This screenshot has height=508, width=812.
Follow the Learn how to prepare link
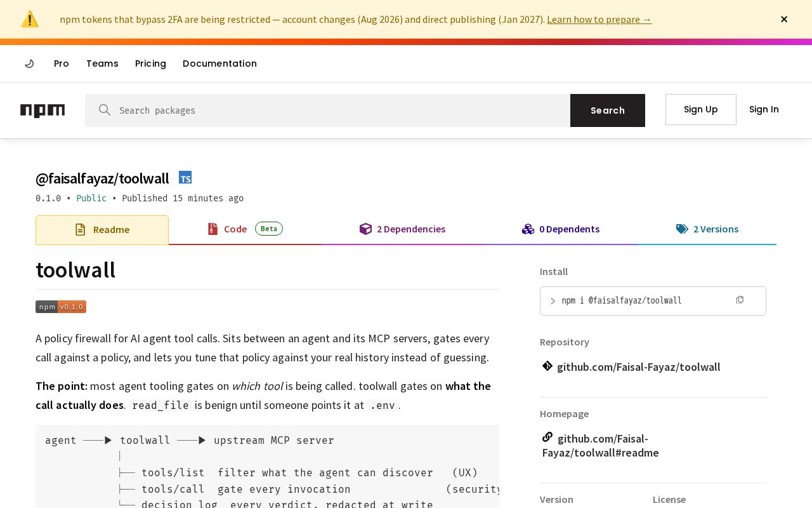pyautogui.click(x=599, y=19)
